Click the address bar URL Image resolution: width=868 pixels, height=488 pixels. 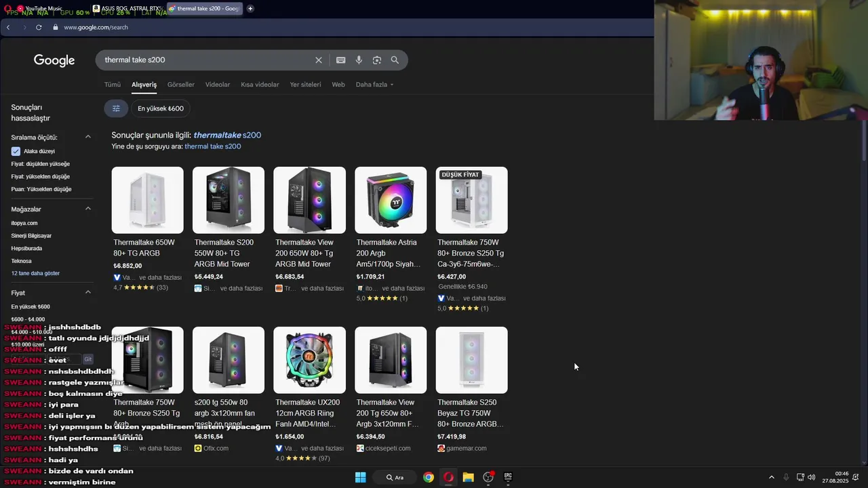pos(96,27)
